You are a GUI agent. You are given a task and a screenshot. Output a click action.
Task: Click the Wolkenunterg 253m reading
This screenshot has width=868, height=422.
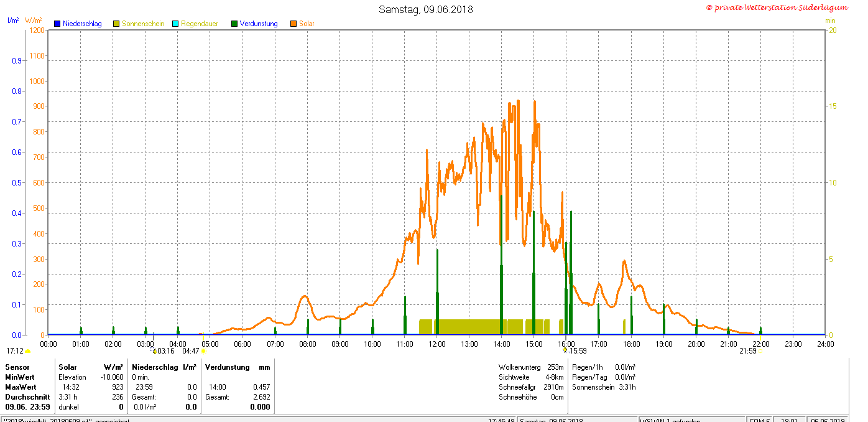(x=531, y=367)
